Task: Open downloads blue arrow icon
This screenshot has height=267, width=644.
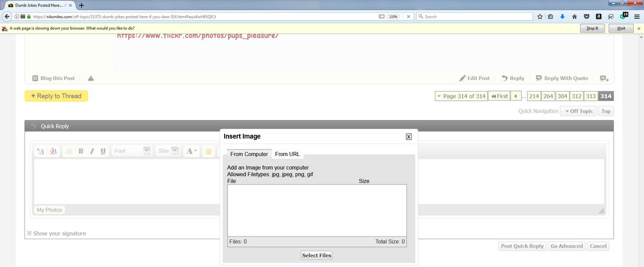Action: click(x=563, y=17)
